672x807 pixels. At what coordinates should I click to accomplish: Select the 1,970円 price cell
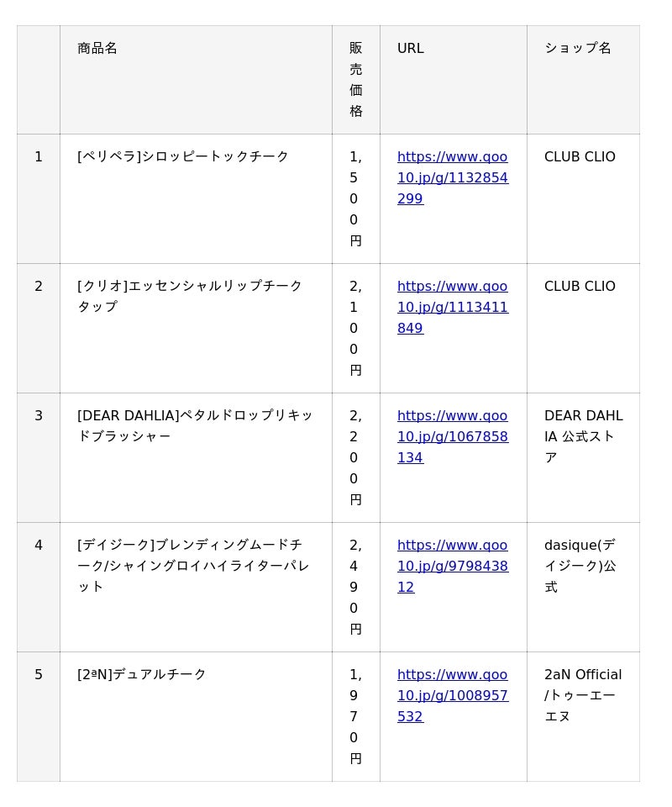coord(355,716)
